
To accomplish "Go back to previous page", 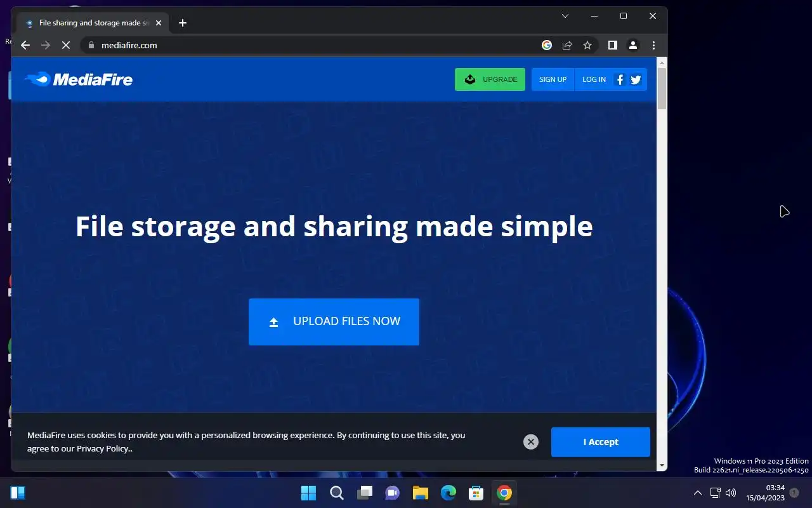I will point(25,45).
